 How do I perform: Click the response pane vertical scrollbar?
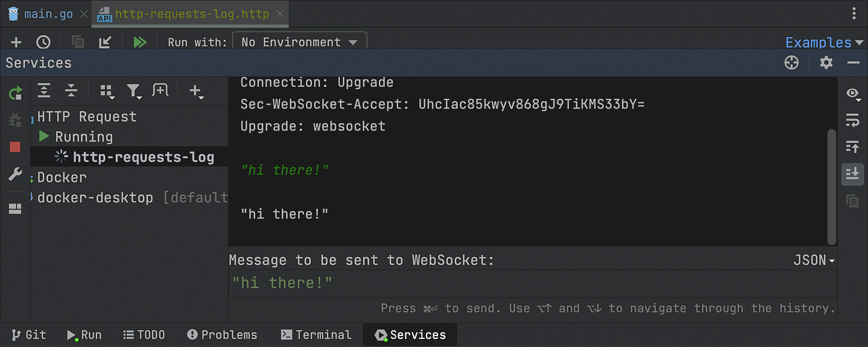(x=832, y=185)
